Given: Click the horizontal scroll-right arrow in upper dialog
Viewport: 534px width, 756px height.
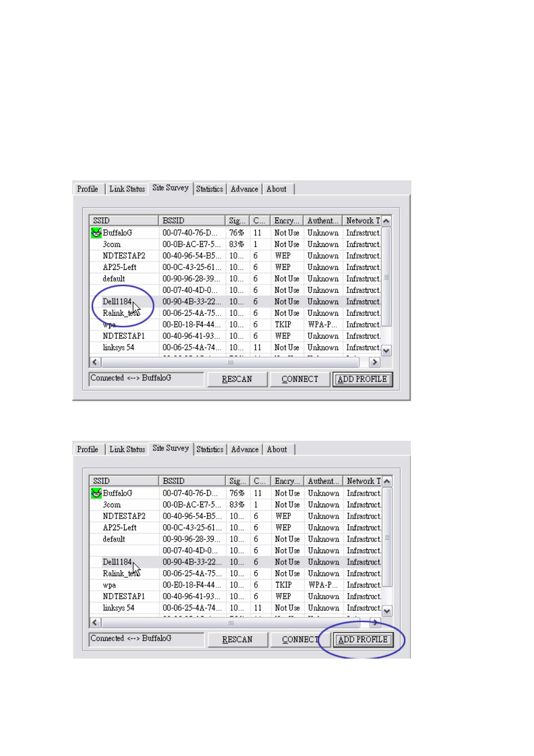Looking at the screenshot, I should [x=375, y=362].
